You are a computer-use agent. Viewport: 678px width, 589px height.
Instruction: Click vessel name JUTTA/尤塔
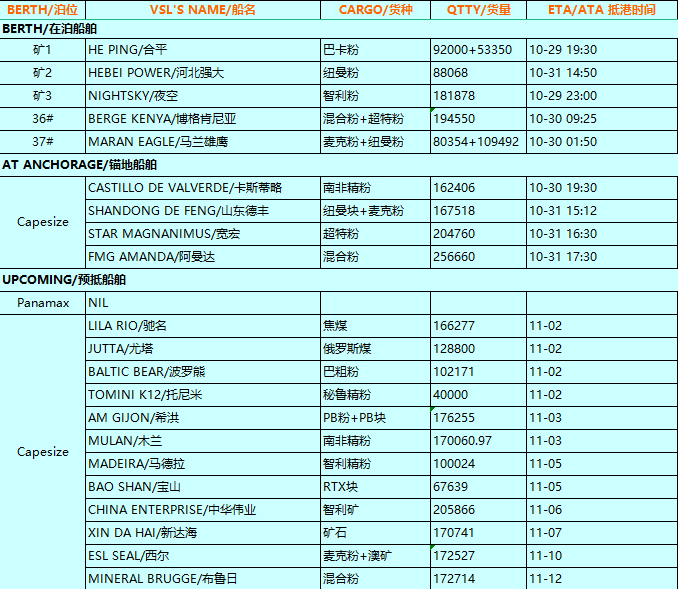pos(121,349)
